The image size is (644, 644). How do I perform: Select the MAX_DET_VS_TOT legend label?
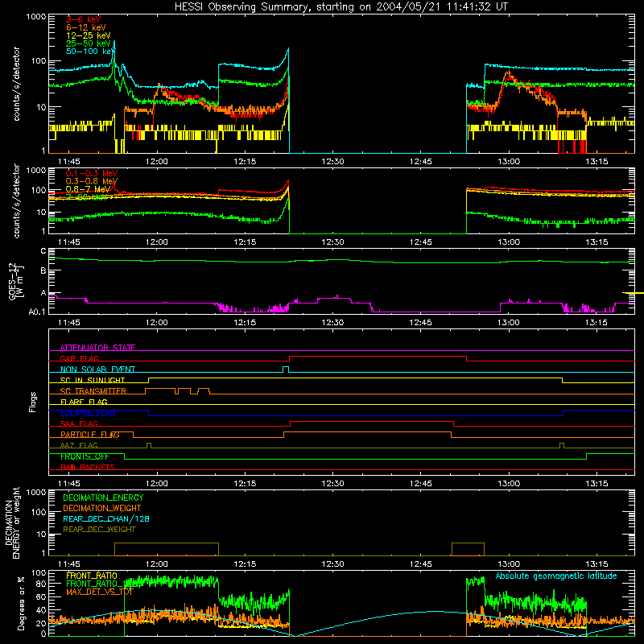100,592
